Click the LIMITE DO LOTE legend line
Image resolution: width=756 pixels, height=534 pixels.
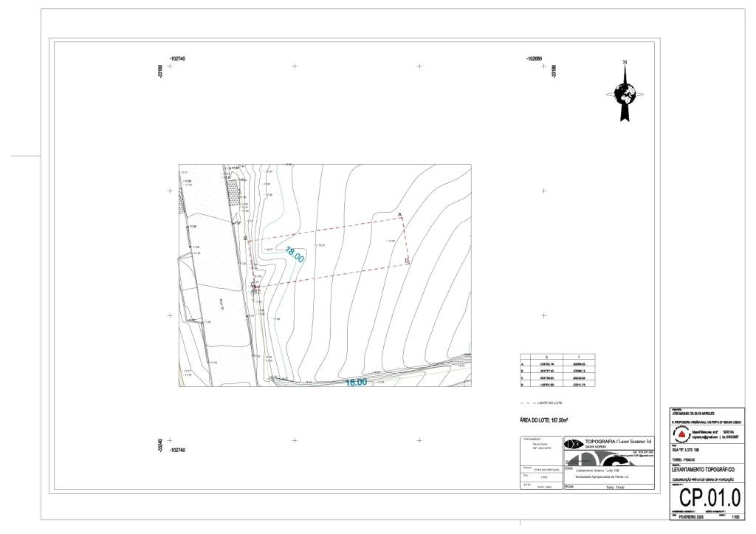[541, 403]
